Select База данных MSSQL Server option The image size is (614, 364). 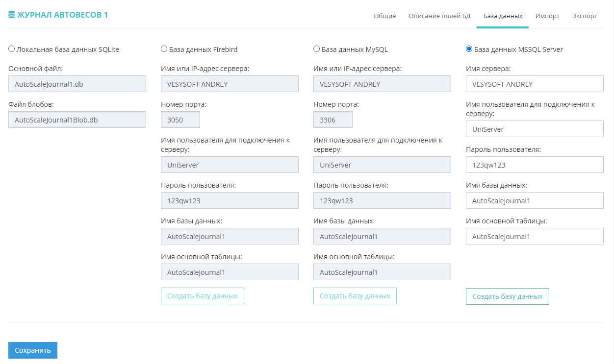click(469, 49)
